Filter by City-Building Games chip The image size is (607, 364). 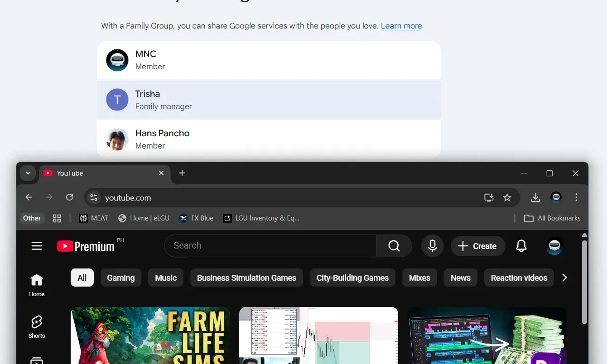pyautogui.click(x=352, y=278)
